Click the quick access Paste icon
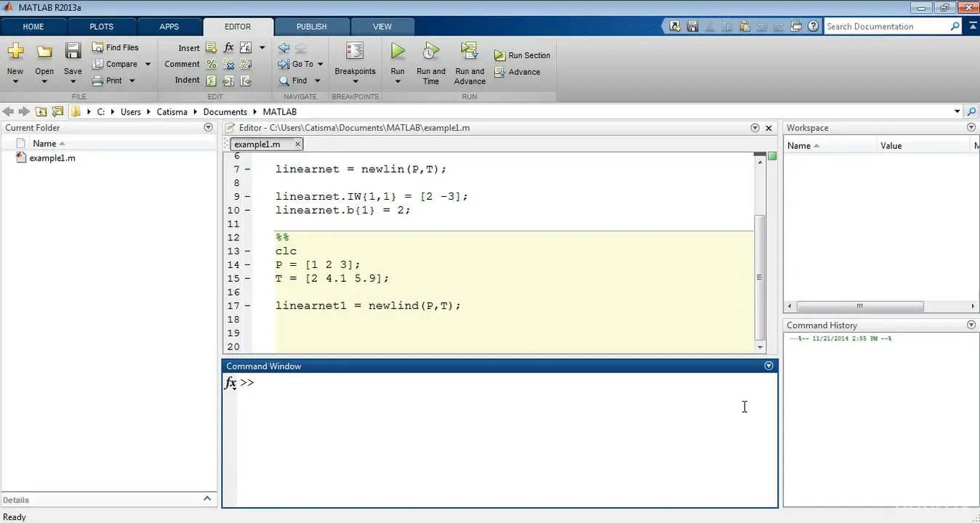 tap(744, 26)
